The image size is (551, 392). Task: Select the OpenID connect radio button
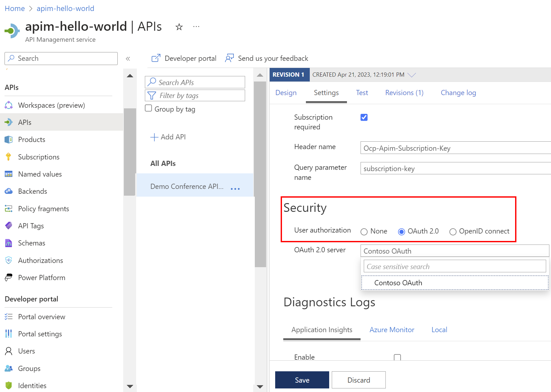453,232
